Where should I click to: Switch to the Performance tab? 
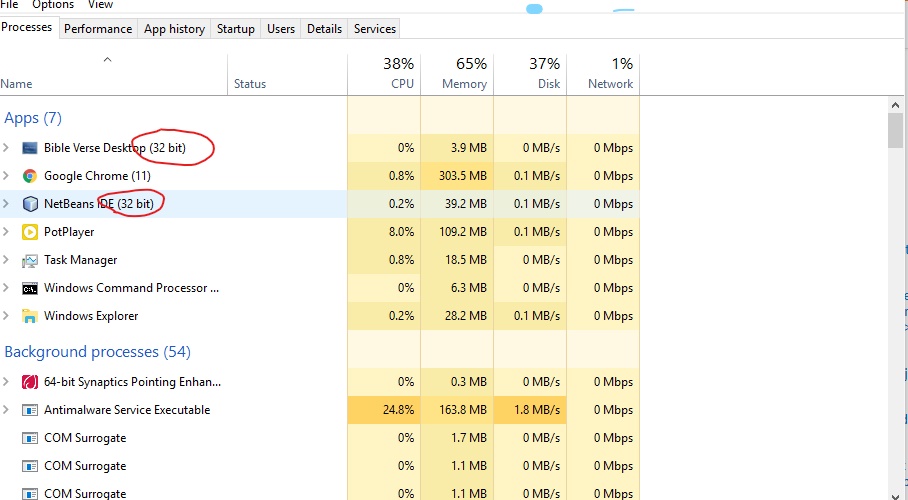(x=98, y=29)
